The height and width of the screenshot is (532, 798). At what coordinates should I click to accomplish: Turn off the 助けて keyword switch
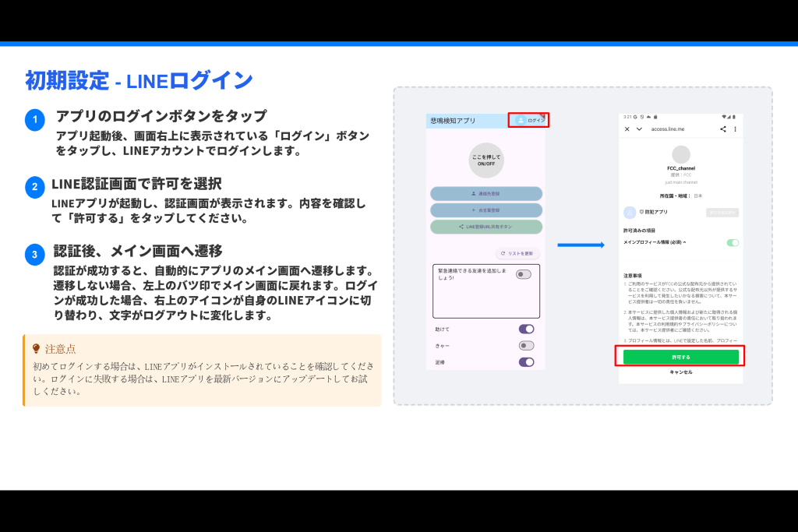(x=526, y=329)
